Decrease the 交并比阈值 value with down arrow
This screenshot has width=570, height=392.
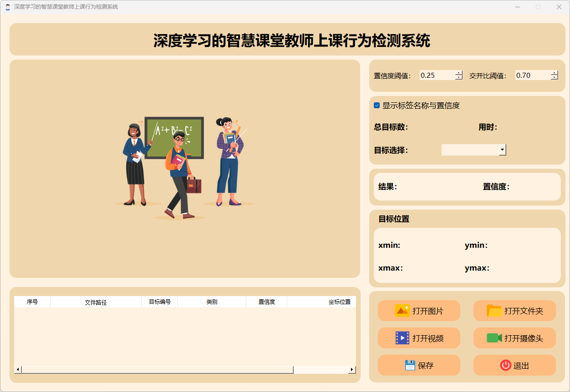click(x=554, y=78)
